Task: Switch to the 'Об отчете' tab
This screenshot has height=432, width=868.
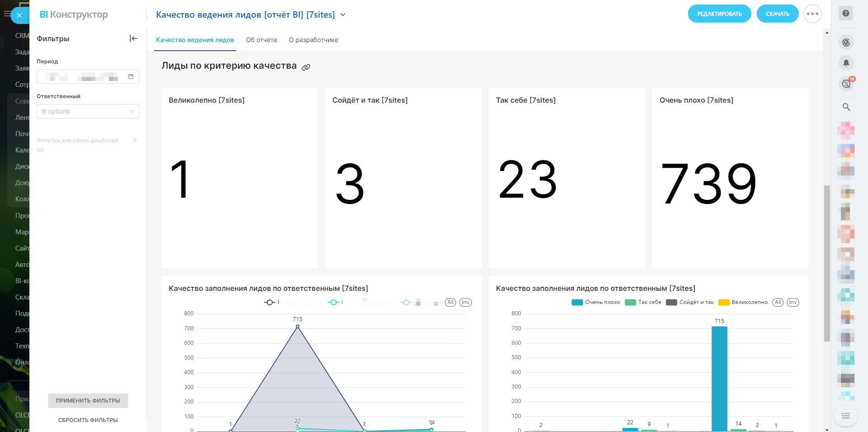Action: (261, 40)
